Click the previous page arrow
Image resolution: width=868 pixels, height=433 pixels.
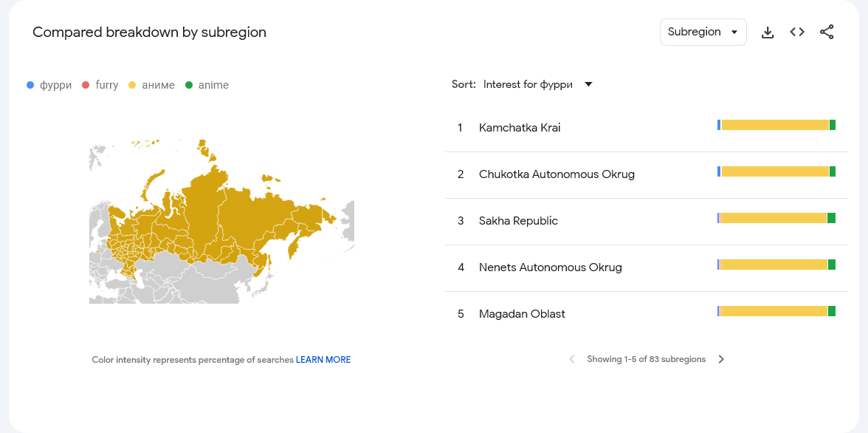coord(573,359)
